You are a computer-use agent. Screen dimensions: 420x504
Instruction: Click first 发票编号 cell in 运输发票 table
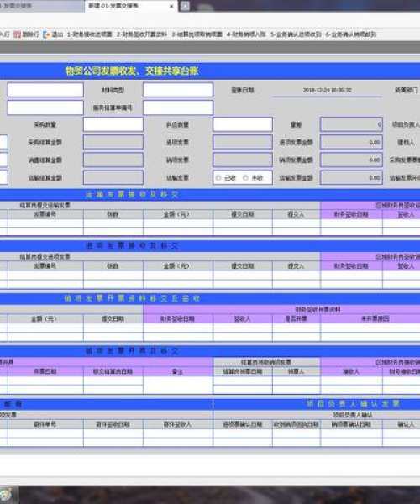[45, 223]
